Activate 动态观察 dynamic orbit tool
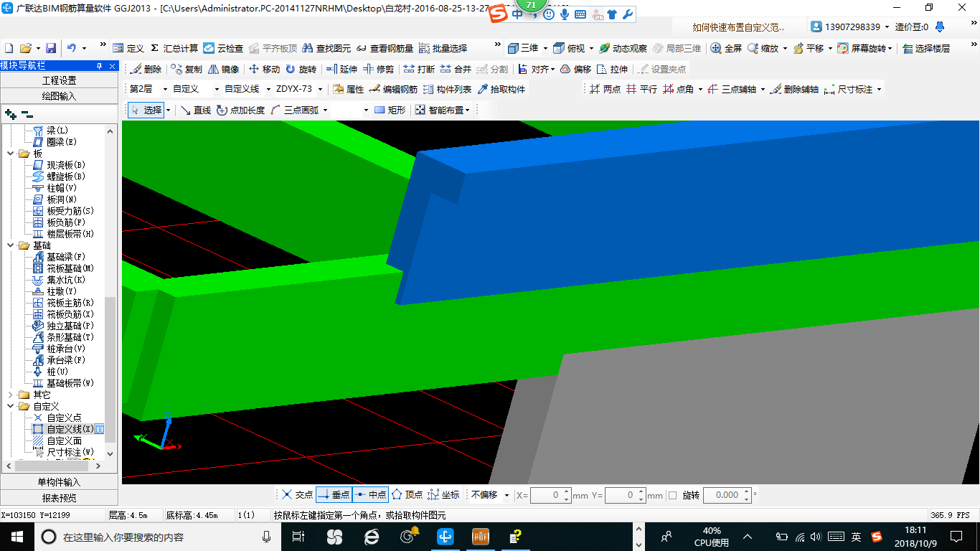Screen dimensions: 980x551 pos(623,48)
